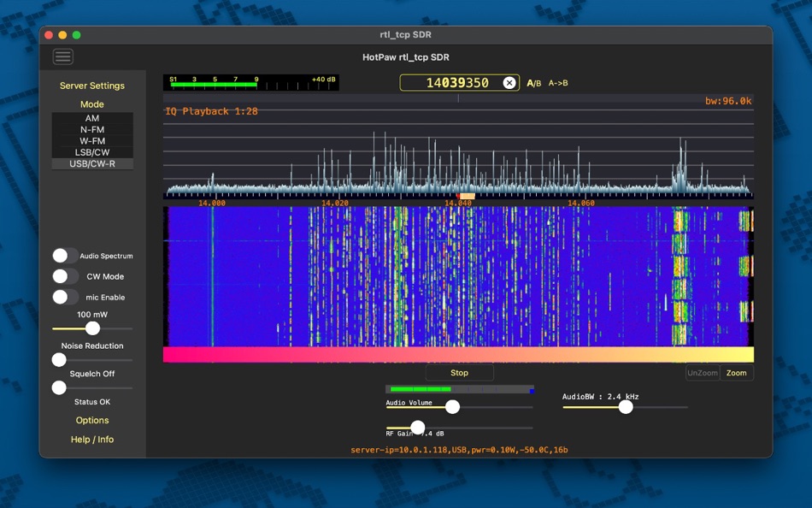Select W-FM mode

pyautogui.click(x=92, y=141)
